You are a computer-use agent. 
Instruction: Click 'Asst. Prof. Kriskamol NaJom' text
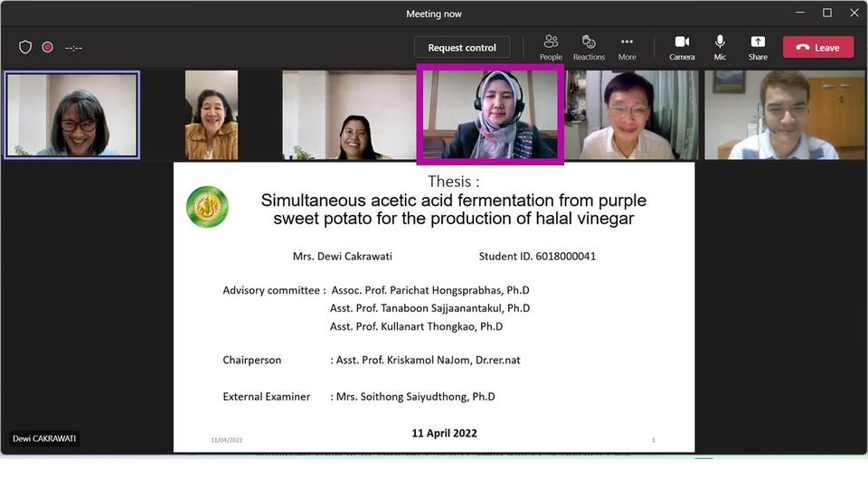428,361
